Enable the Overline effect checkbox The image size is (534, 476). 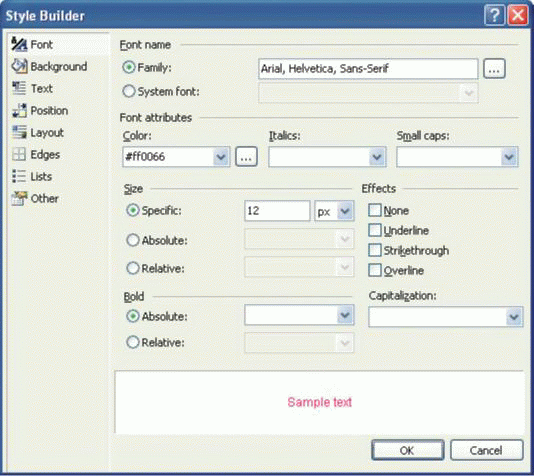click(x=375, y=270)
